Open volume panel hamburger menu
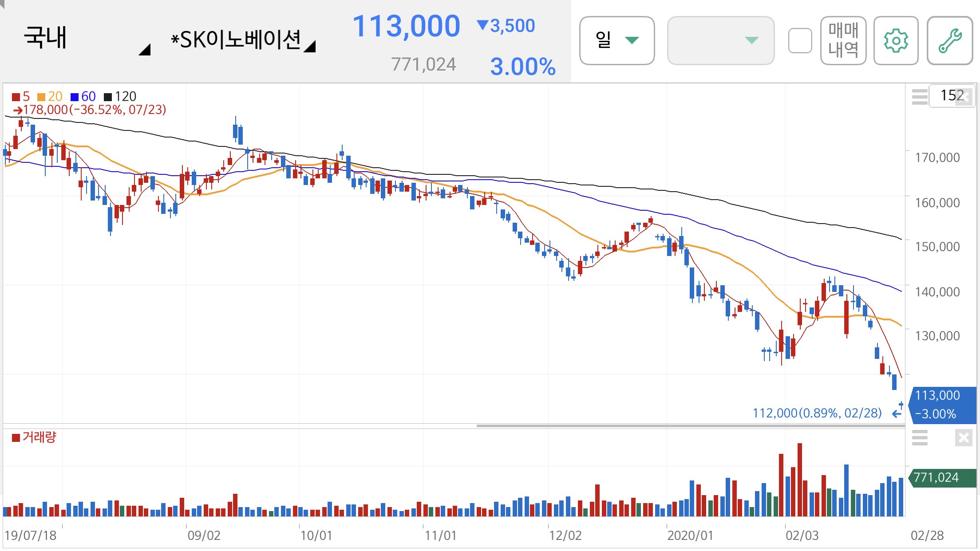The height and width of the screenshot is (551, 980). [x=920, y=438]
